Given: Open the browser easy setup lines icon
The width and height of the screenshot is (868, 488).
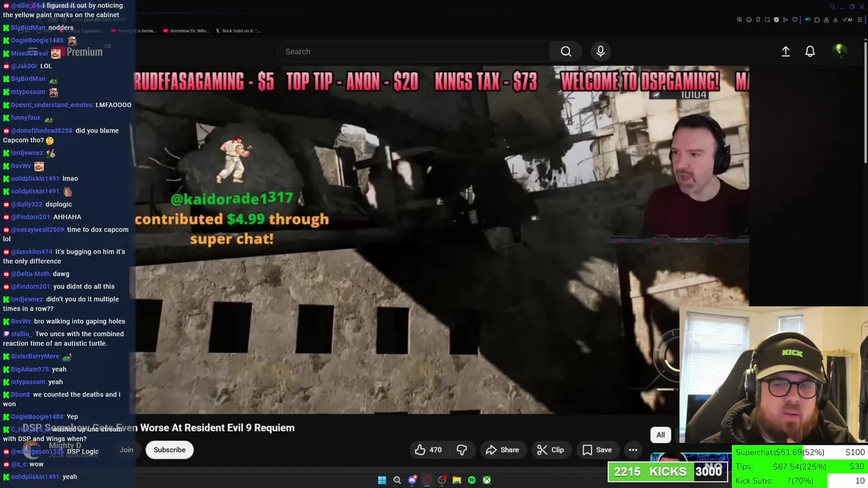Looking at the screenshot, I should (x=859, y=20).
